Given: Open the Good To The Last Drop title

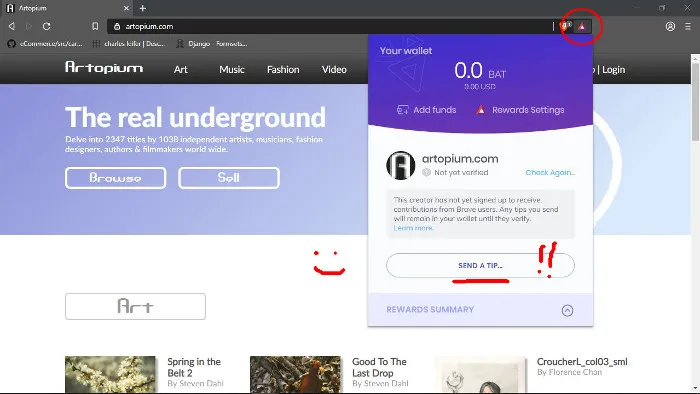Looking at the screenshot, I should click(x=379, y=367).
